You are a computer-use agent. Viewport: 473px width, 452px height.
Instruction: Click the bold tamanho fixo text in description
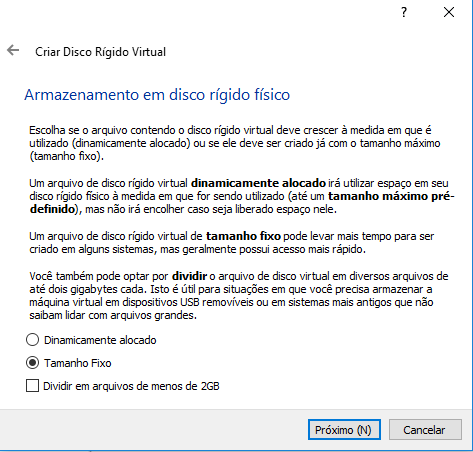[243, 236]
